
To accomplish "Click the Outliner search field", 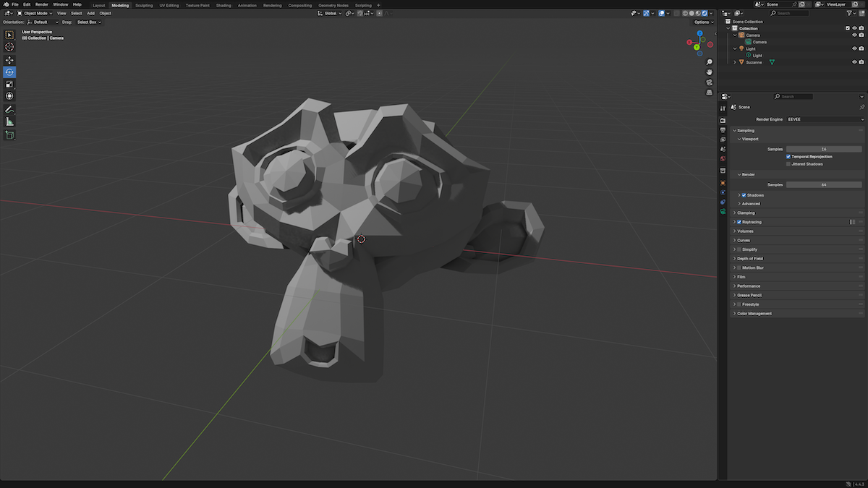I will (790, 13).
